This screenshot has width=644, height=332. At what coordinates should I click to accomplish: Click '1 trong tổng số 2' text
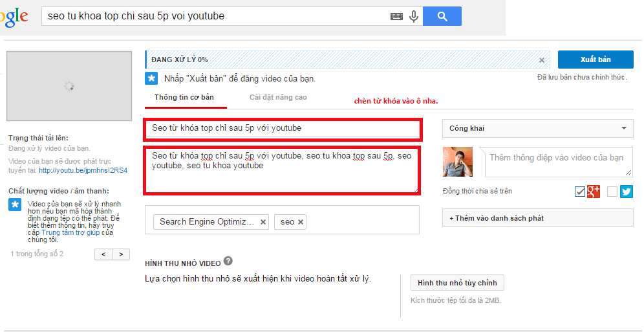37,254
